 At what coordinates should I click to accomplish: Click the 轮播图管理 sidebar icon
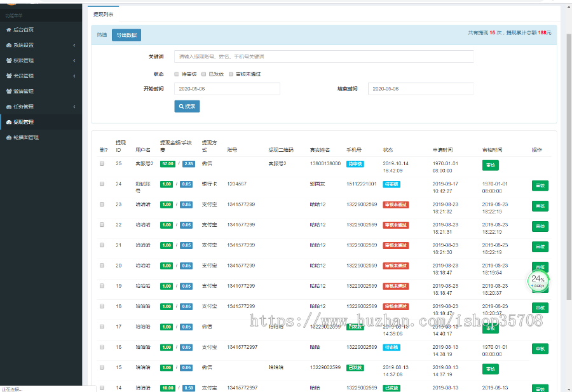[x=8, y=137]
